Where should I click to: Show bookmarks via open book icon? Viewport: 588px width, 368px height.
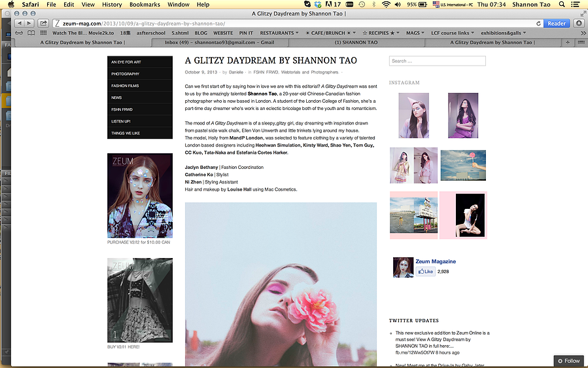pos(31,33)
